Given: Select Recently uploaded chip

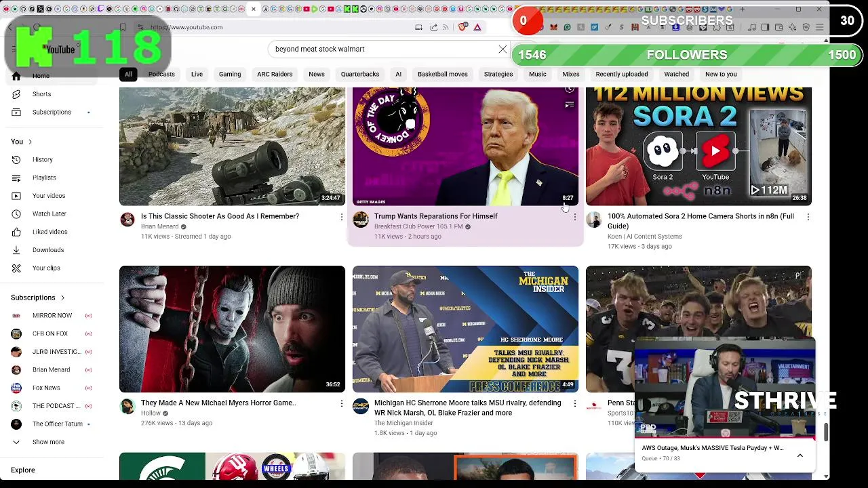Looking at the screenshot, I should click(x=622, y=75).
